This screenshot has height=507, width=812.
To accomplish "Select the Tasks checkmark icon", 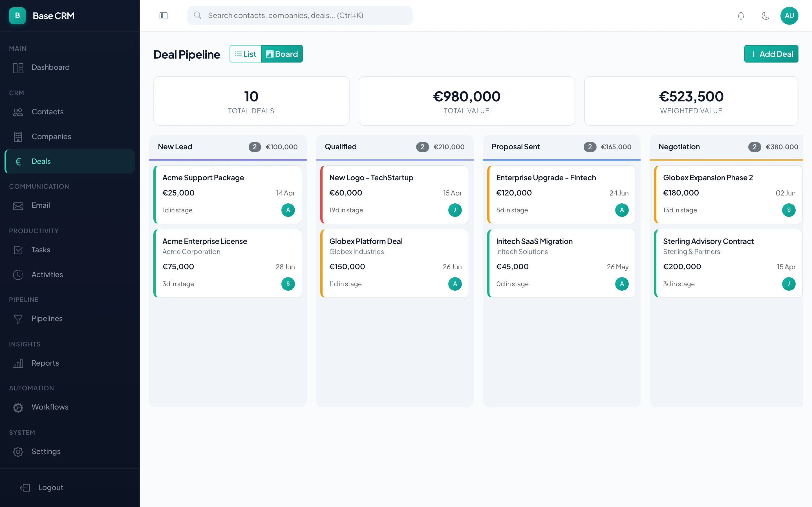I will click(x=18, y=250).
